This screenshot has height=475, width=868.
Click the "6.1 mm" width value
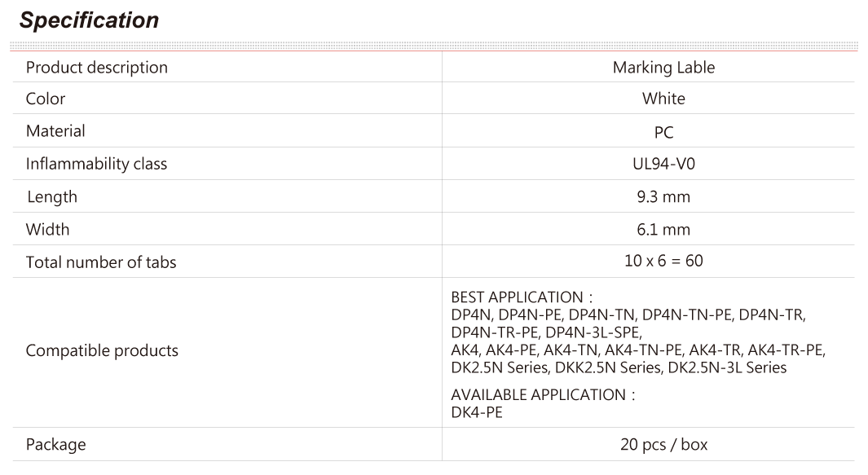(x=663, y=229)
